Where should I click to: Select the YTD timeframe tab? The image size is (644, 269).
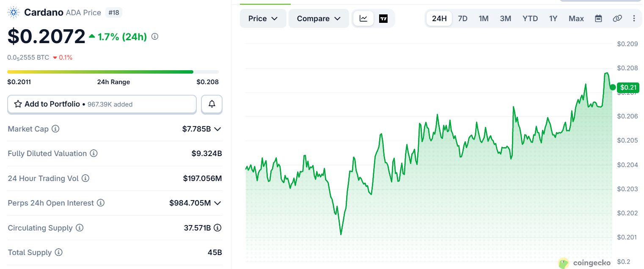point(530,19)
